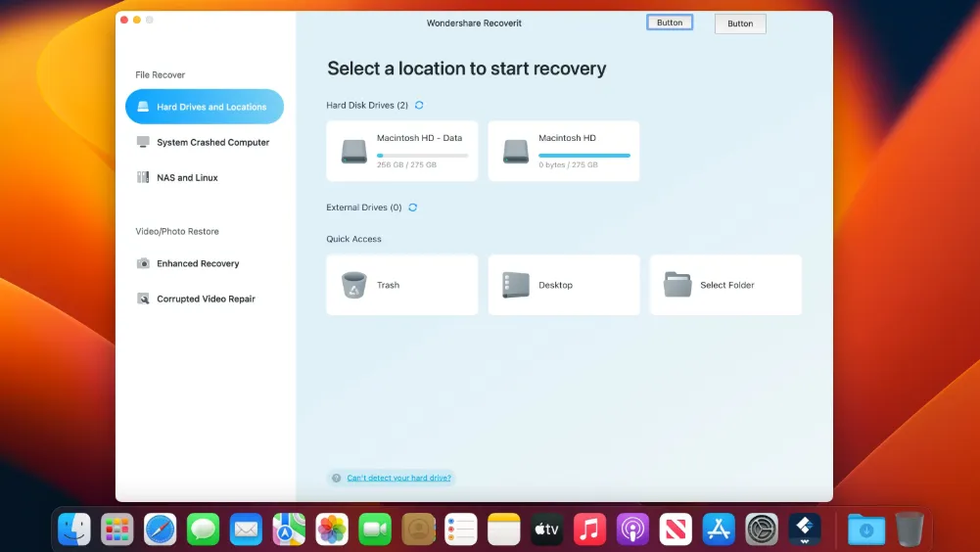Click the Macintosh HD disk icon
Screen dimensions: 980x552
tap(516, 152)
